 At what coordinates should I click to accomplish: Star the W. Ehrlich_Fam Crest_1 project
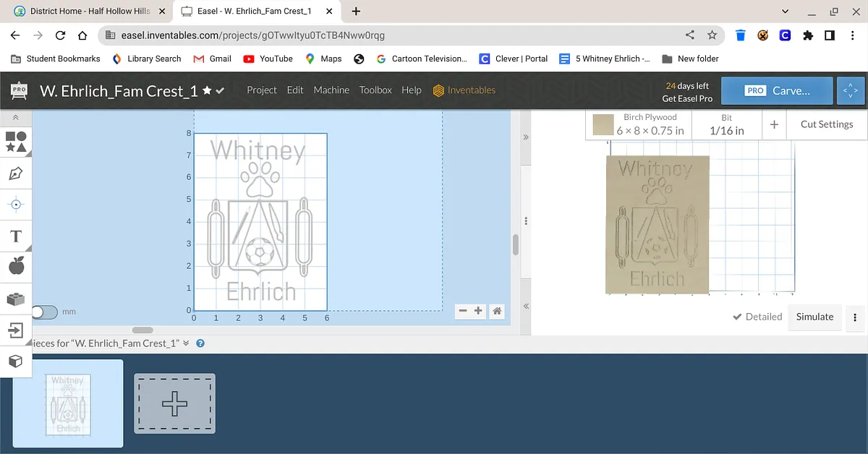(x=208, y=90)
